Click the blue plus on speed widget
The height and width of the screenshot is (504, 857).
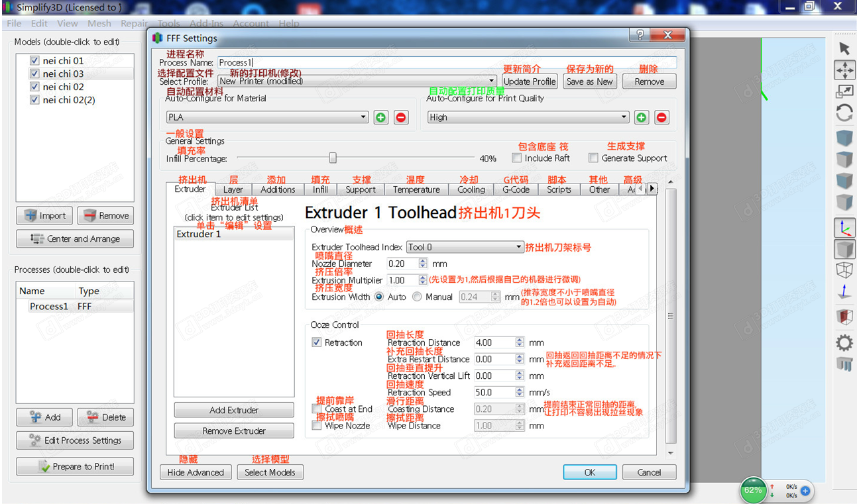click(x=805, y=491)
